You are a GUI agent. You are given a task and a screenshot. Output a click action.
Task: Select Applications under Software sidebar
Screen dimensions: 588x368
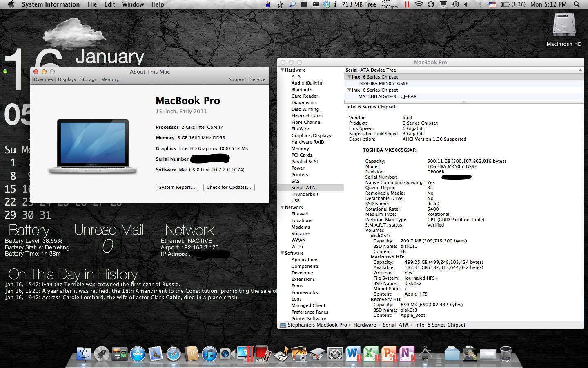[x=305, y=260]
